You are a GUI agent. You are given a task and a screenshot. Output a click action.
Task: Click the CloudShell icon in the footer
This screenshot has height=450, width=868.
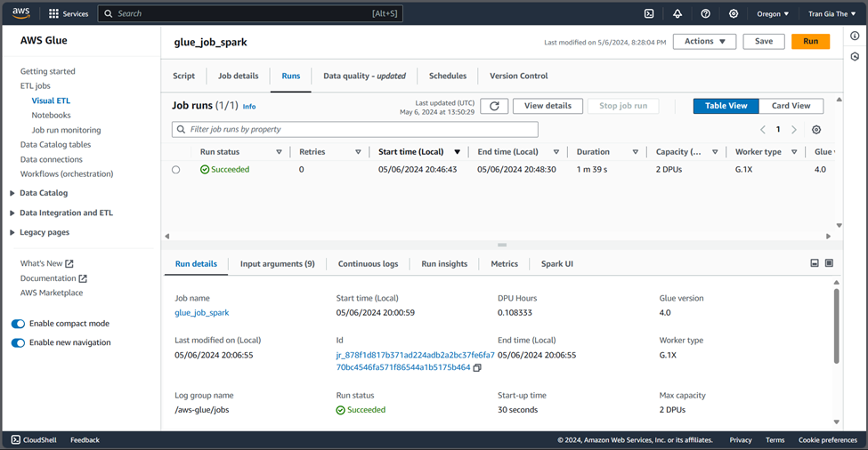tap(15, 440)
